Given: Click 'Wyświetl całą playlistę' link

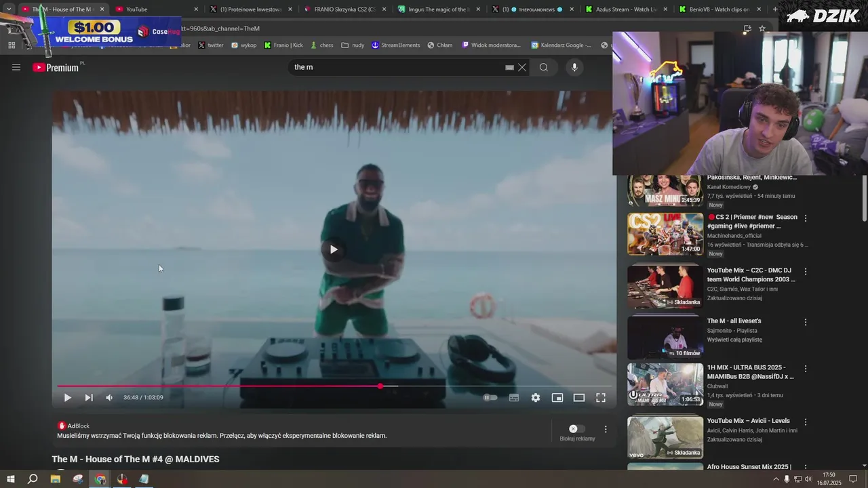Looking at the screenshot, I should 734,340.
